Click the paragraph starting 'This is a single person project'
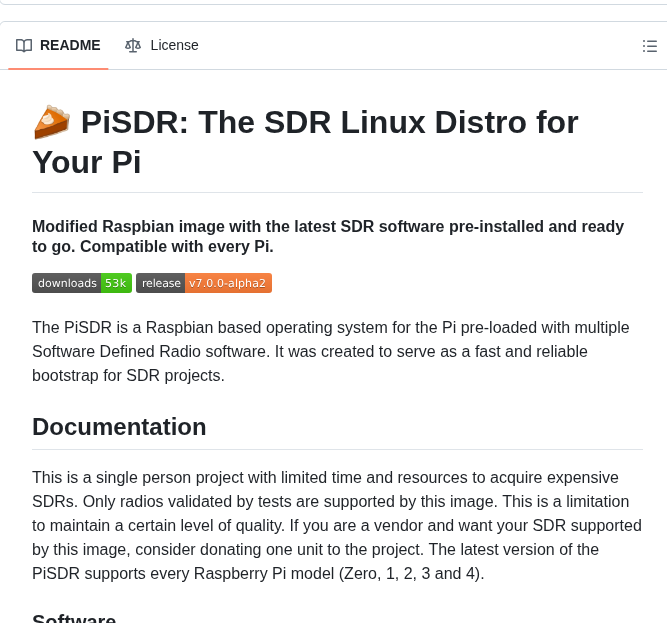The image size is (667, 623). click(x=337, y=526)
